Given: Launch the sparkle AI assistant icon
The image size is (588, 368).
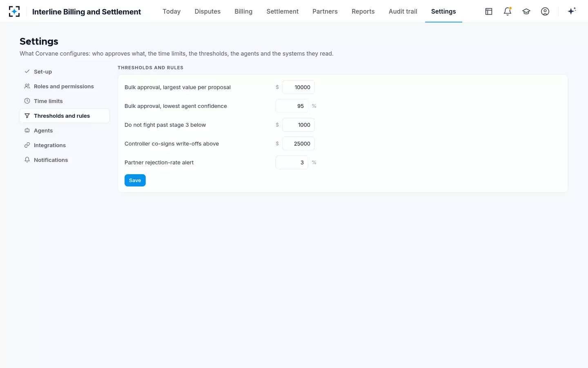Looking at the screenshot, I should point(572,11).
